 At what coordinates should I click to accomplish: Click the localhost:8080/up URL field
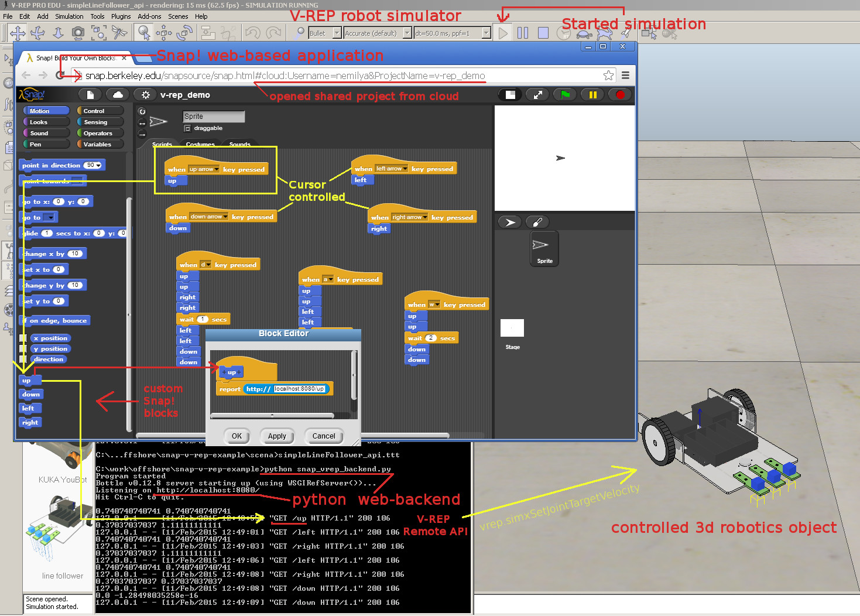point(299,389)
